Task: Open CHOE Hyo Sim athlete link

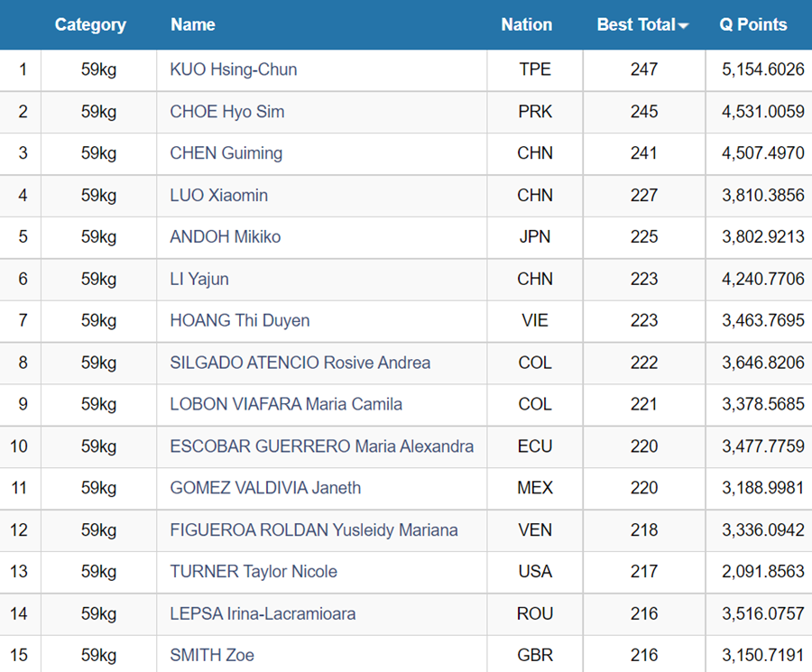Action: coord(227,111)
